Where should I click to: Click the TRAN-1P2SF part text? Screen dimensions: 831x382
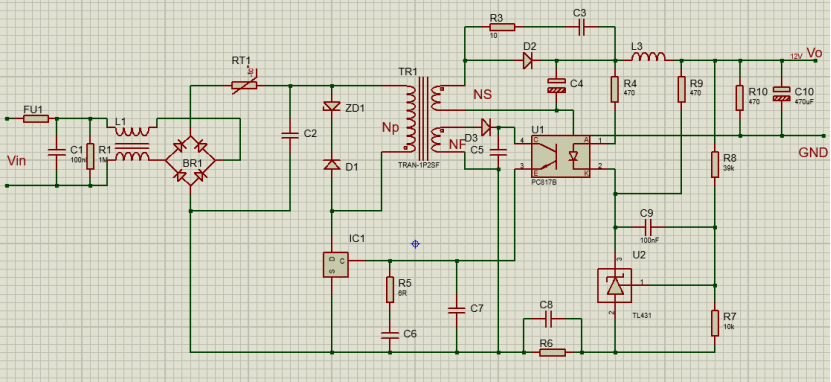pyautogui.click(x=420, y=166)
